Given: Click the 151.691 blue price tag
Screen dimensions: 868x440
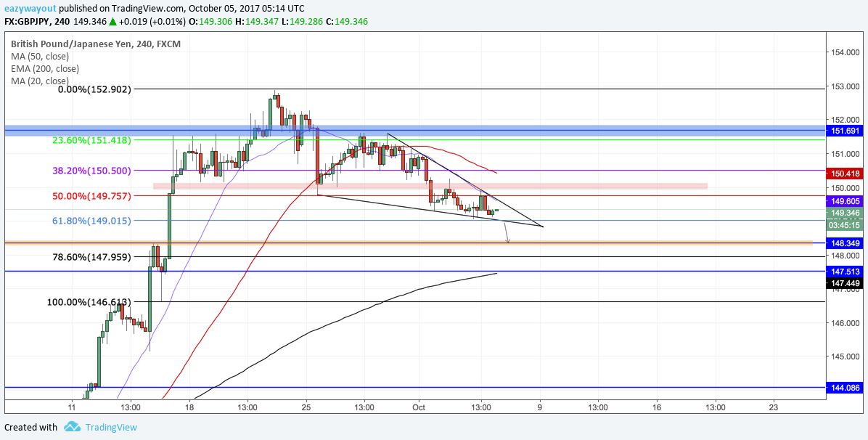Looking at the screenshot, I should (845, 131).
